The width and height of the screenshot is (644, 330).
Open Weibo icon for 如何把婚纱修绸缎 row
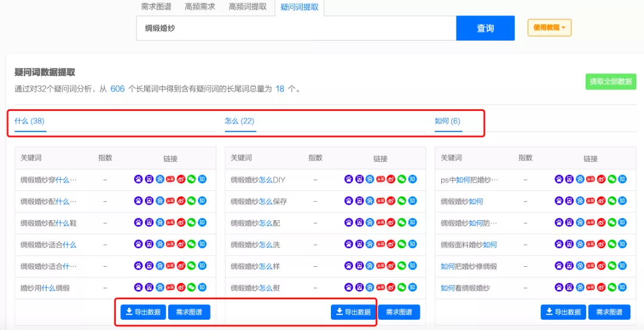point(600,266)
